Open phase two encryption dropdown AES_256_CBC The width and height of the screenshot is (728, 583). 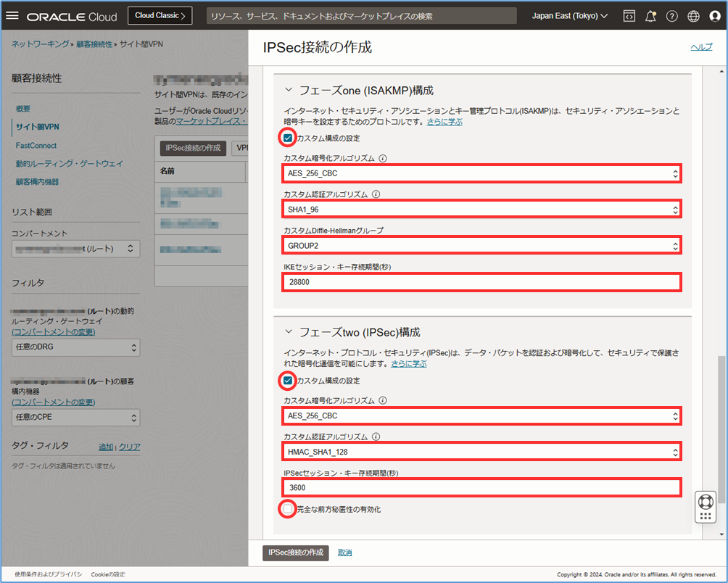[482, 416]
